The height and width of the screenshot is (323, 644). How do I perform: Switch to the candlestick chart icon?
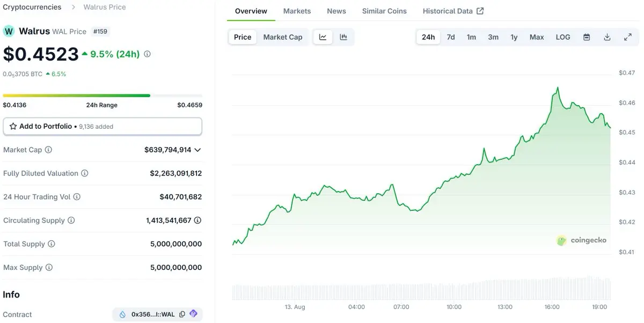343,37
